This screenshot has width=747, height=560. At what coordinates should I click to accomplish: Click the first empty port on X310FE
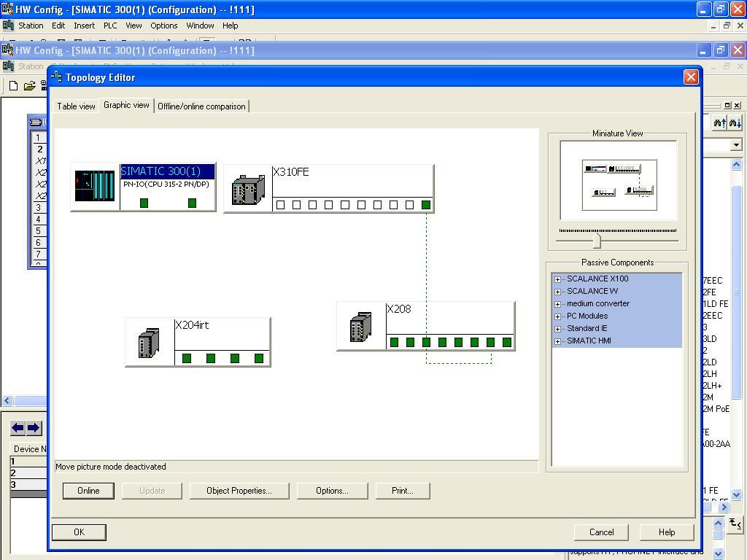[281, 205]
